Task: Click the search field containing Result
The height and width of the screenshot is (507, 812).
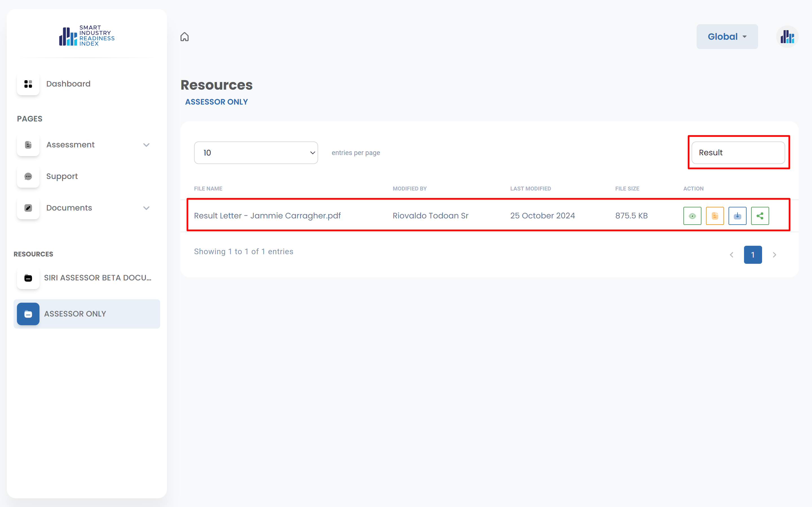Action: 738,152
